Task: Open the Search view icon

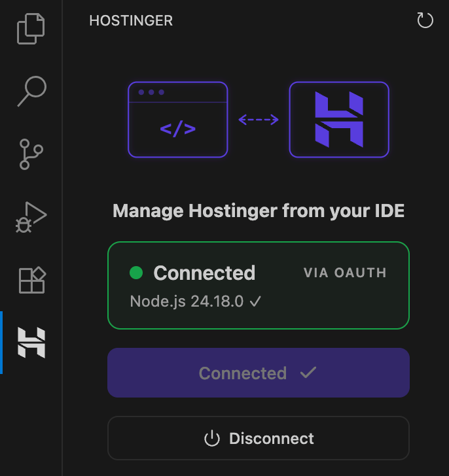Action: [31, 91]
